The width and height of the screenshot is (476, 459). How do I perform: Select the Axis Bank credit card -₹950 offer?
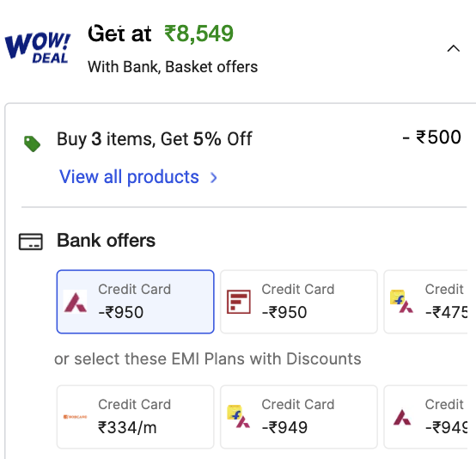pyautogui.click(x=136, y=302)
